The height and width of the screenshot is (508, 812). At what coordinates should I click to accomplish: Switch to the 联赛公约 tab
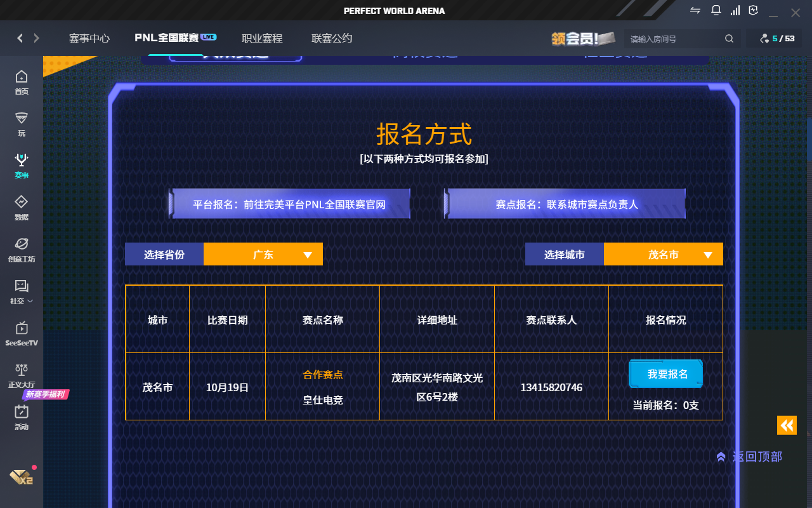[x=332, y=38]
